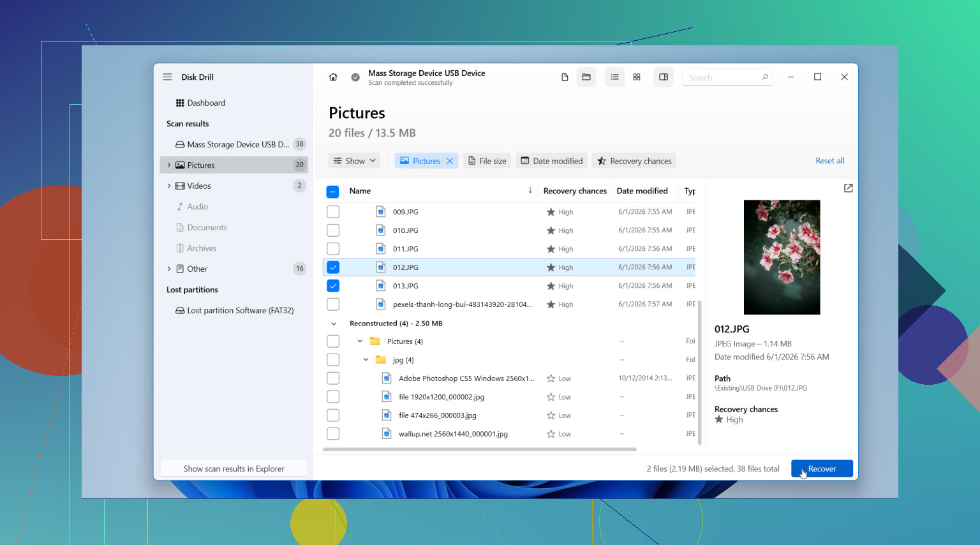Open the hamburger menu beside Disk Drill
The height and width of the screenshot is (545, 980).
[x=167, y=77]
